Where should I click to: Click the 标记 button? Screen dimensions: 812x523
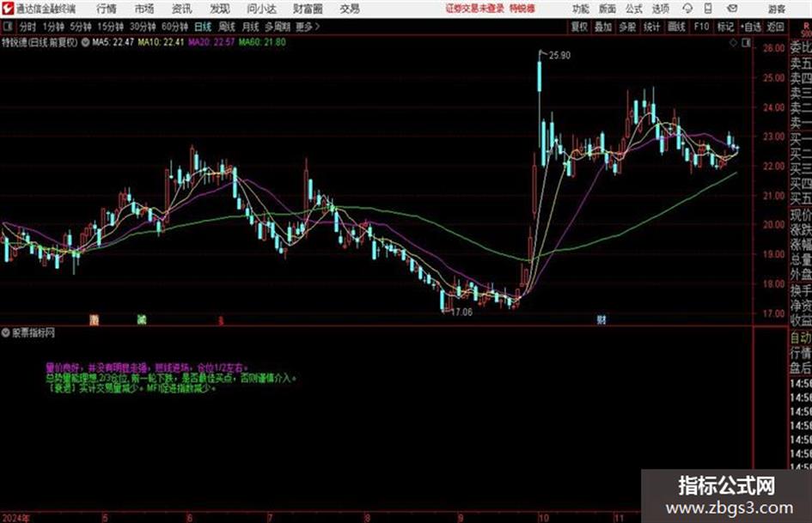(x=725, y=27)
